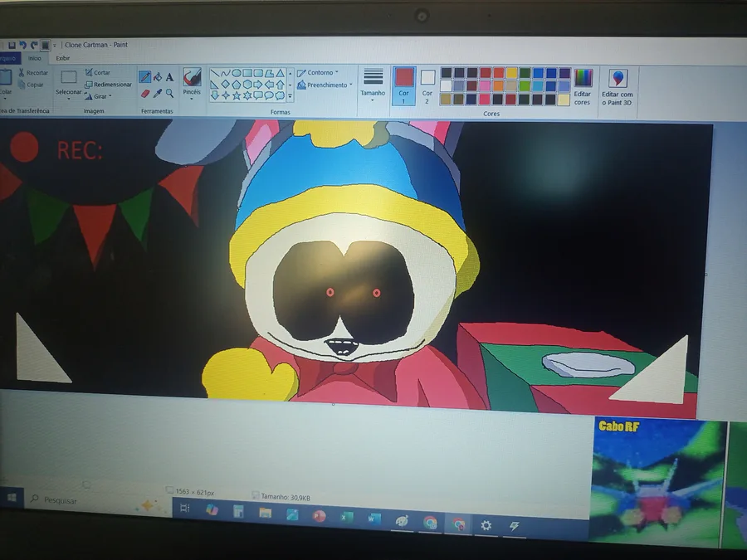Viewport: 747px width, 560px height.
Task: Activate the Cor 1 color slot
Action: pos(403,85)
